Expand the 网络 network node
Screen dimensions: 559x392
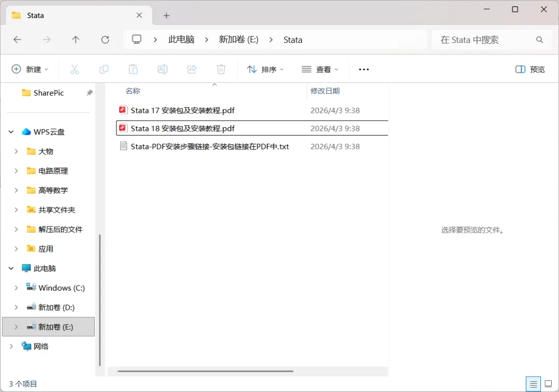click(x=11, y=346)
